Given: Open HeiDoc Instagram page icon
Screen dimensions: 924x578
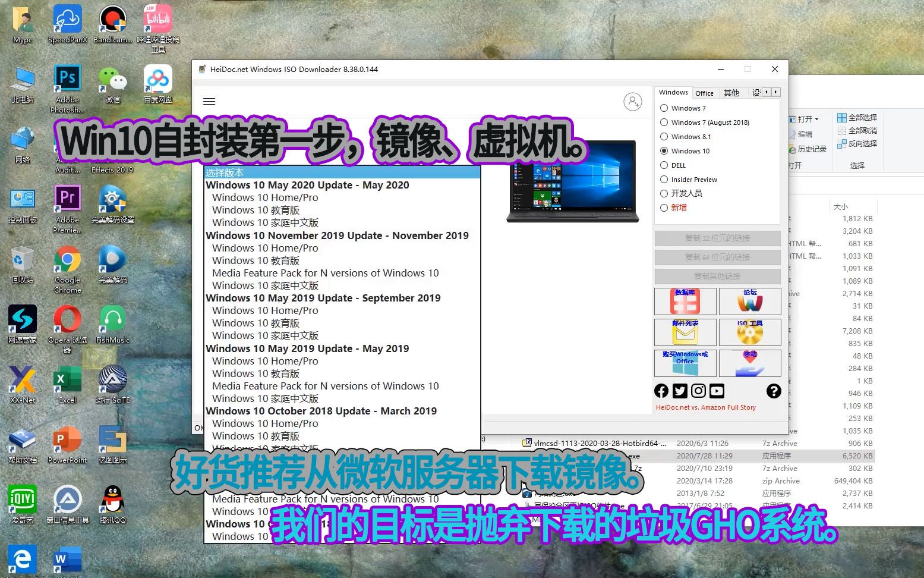Looking at the screenshot, I should click(x=699, y=391).
